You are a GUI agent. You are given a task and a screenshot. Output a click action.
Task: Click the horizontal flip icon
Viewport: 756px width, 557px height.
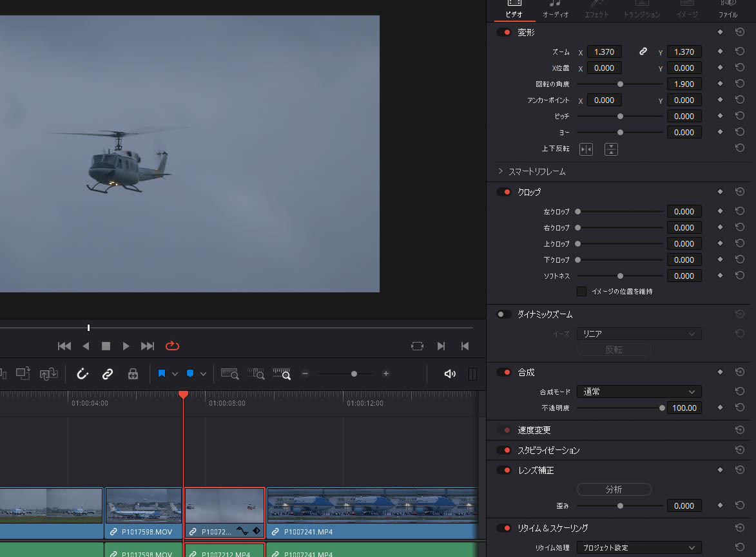coord(586,149)
